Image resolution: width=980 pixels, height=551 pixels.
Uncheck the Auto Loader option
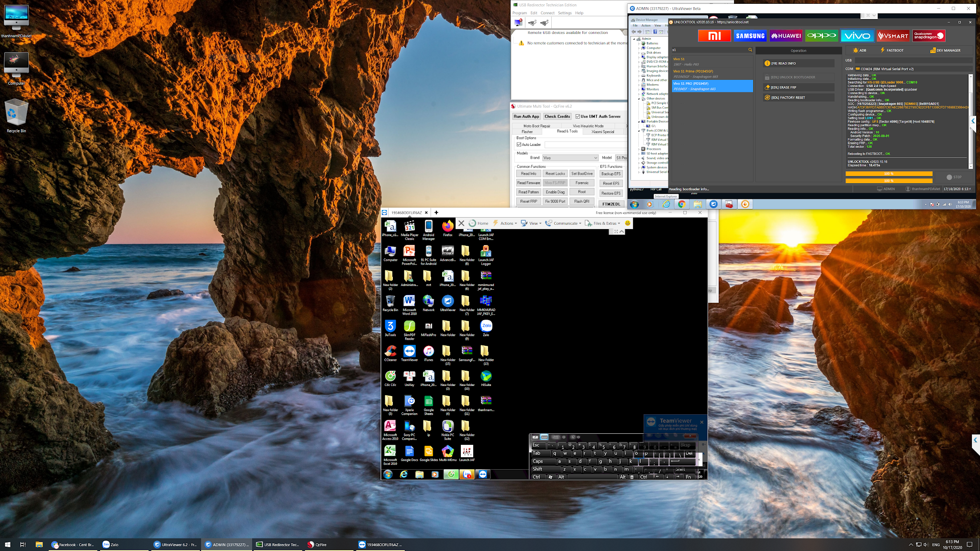click(519, 144)
